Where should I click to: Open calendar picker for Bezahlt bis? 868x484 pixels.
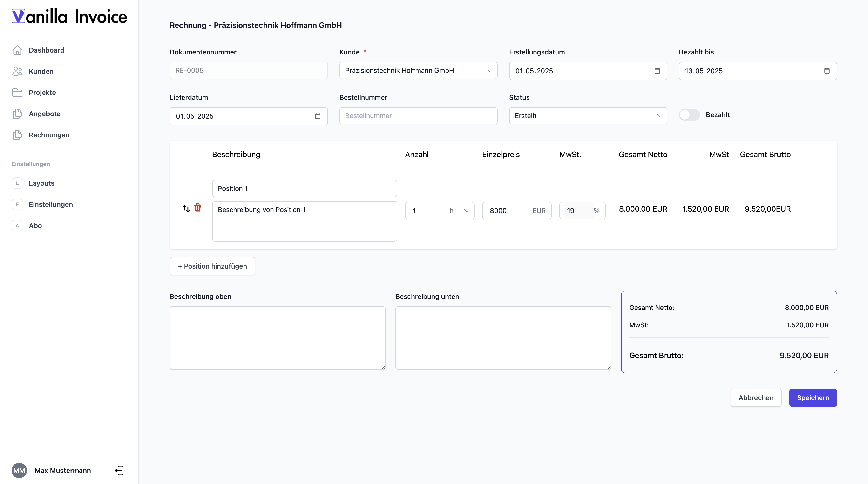(x=827, y=71)
